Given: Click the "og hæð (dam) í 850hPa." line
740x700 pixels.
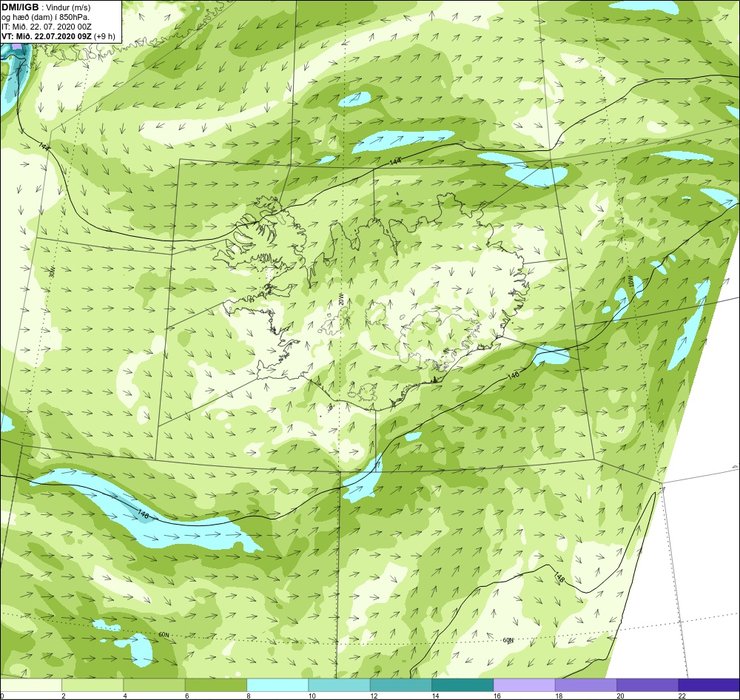Looking at the screenshot, I should coord(46,17).
